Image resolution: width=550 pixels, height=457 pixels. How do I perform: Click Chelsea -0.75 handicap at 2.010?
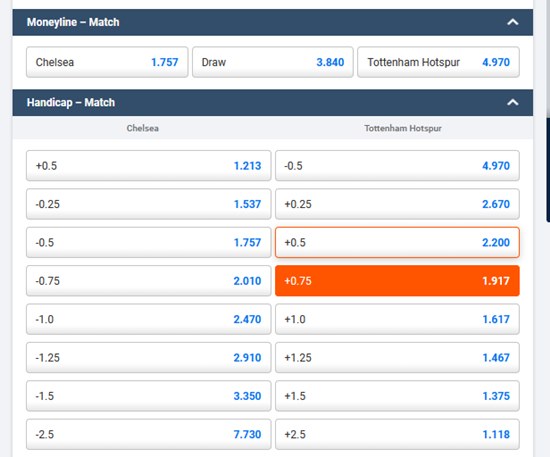tap(148, 281)
